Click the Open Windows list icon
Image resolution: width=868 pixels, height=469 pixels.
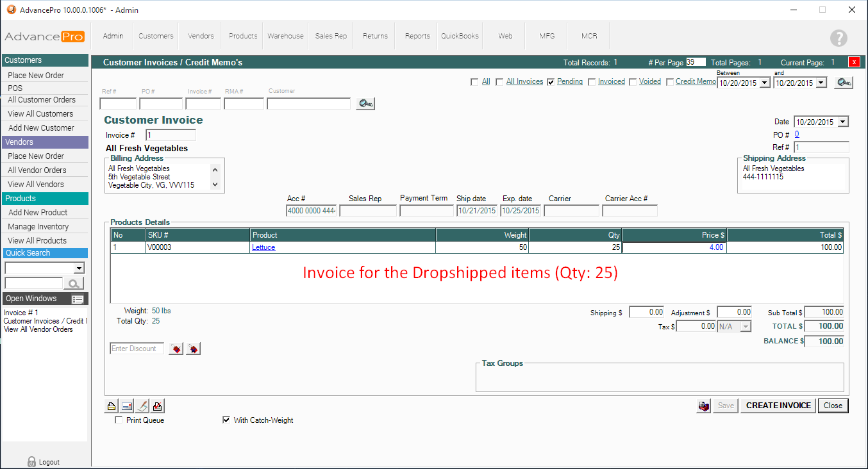point(78,299)
